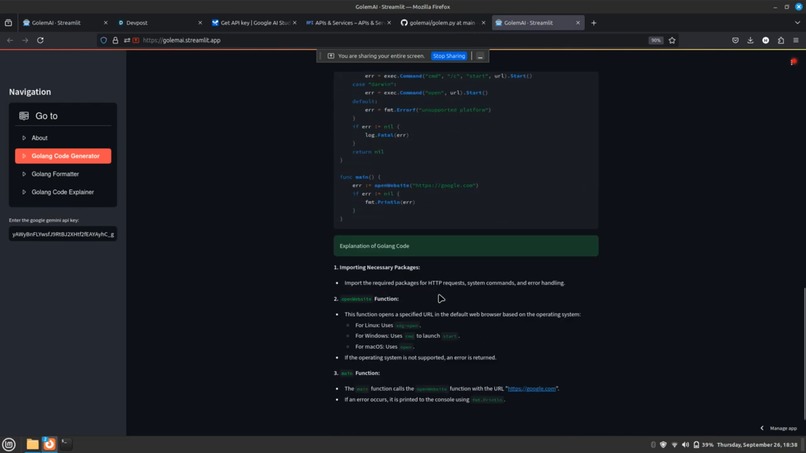Click the Wi-Fi network tray icon
Screen dimensions: 806x453
[x=674, y=445]
